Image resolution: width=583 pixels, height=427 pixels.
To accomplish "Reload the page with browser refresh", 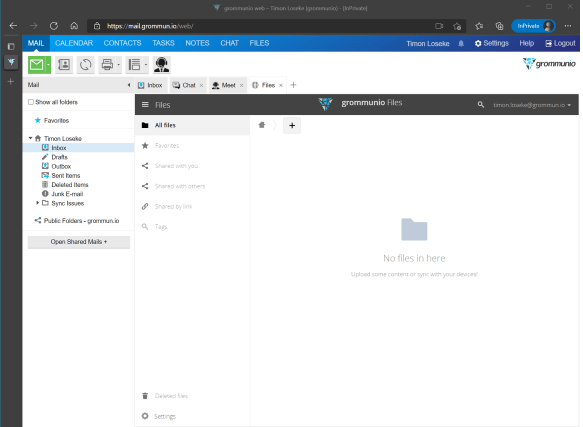I will [54, 26].
